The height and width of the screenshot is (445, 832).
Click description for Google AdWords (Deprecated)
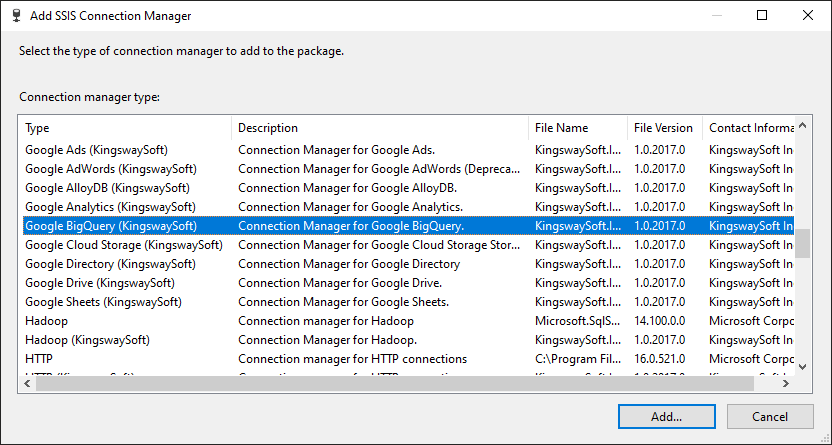pyautogui.click(x=379, y=169)
